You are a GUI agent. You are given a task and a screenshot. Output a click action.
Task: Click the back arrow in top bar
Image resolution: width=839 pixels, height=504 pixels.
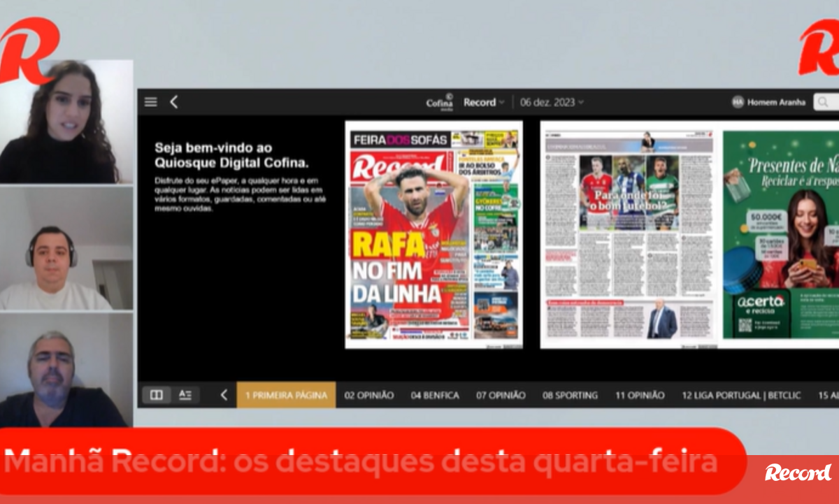coord(174,102)
